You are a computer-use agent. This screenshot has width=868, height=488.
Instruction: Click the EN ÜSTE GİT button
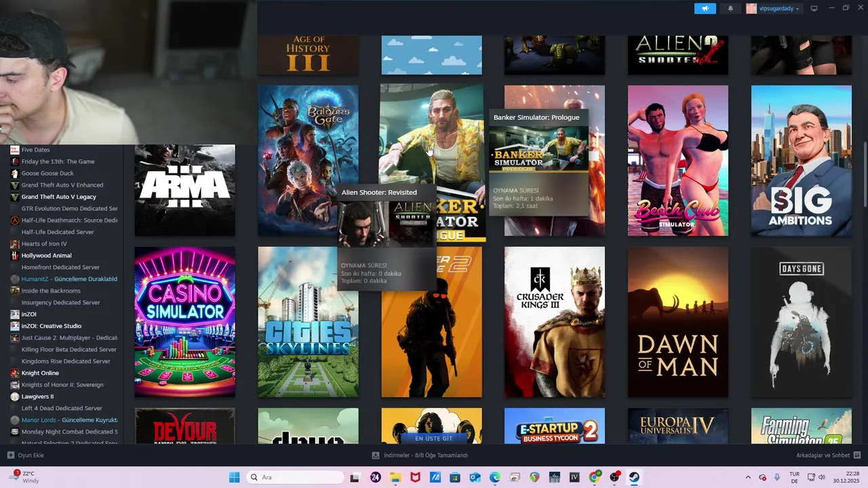pos(433,439)
